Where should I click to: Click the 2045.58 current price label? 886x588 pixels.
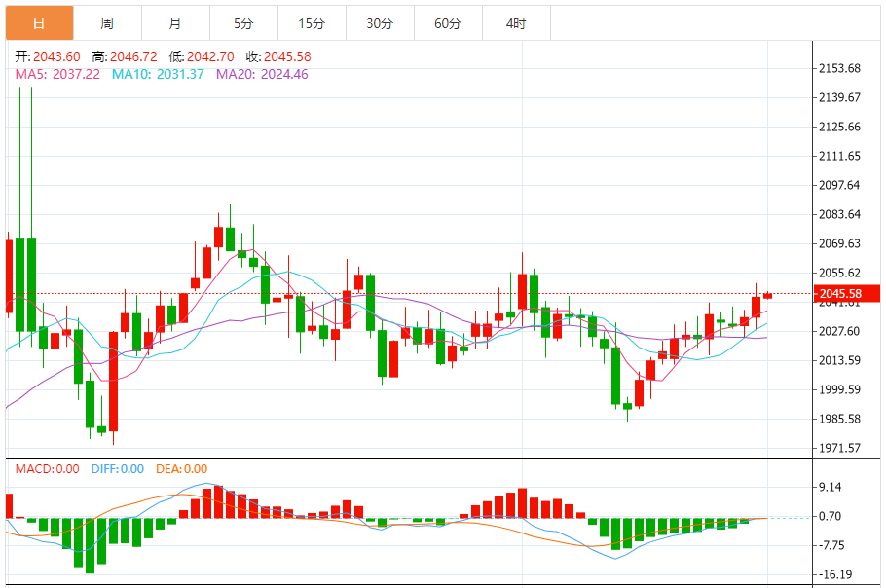[x=846, y=294]
